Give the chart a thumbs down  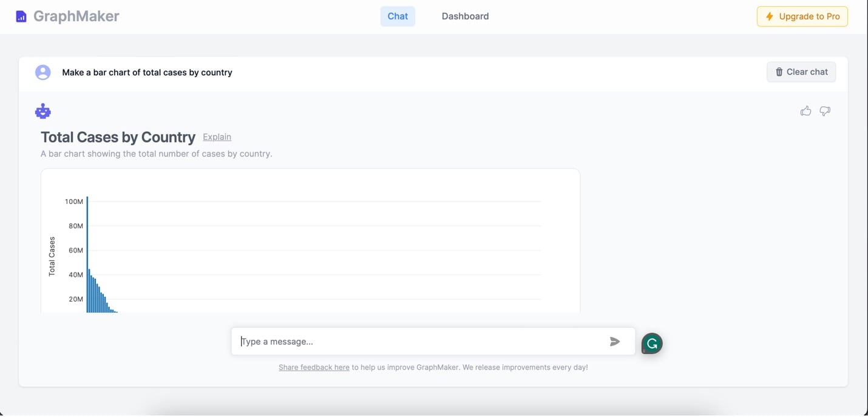point(825,110)
